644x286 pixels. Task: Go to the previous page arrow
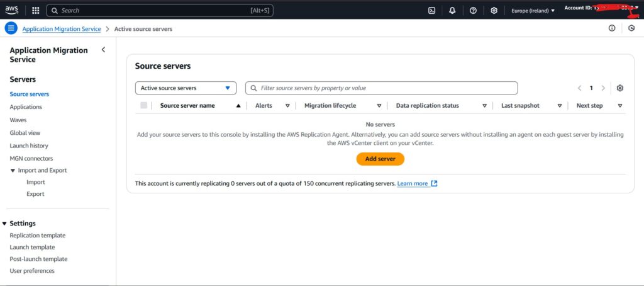click(579, 88)
